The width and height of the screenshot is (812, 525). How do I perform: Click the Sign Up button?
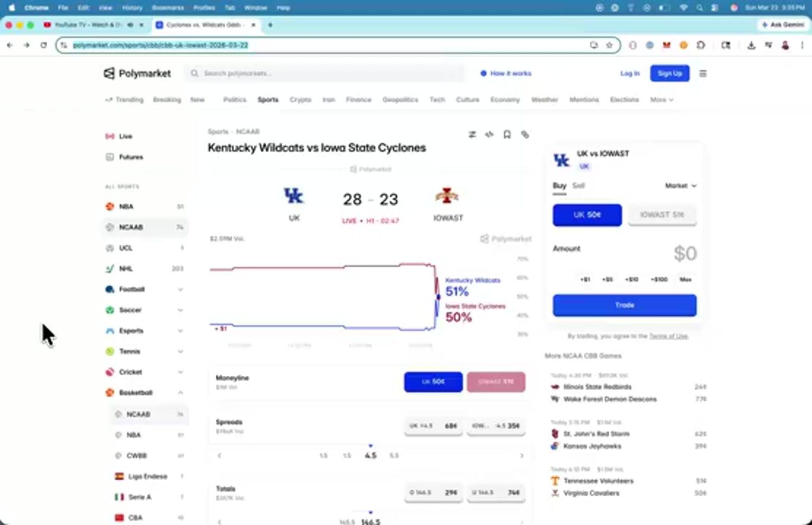tap(669, 74)
